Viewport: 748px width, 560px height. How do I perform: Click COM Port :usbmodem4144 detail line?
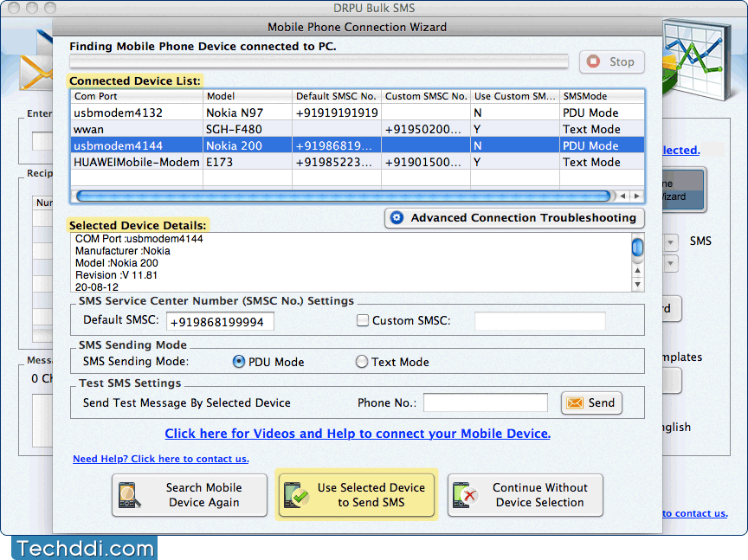click(x=139, y=239)
